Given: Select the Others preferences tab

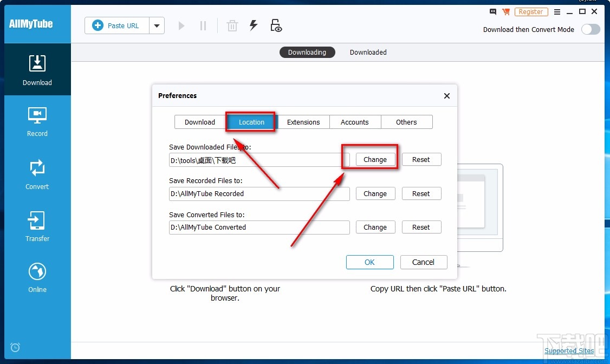Looking at the screenshot, I should (406, 122).
